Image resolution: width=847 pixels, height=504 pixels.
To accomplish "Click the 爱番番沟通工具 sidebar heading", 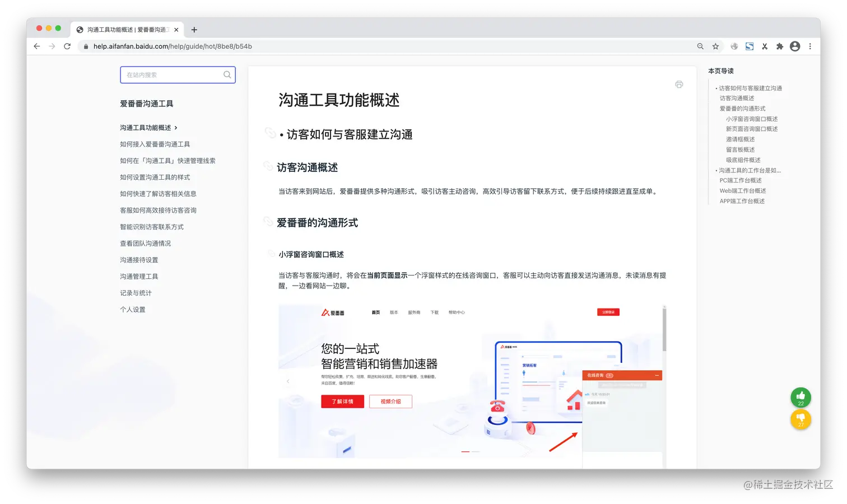I will coord(146,104).
